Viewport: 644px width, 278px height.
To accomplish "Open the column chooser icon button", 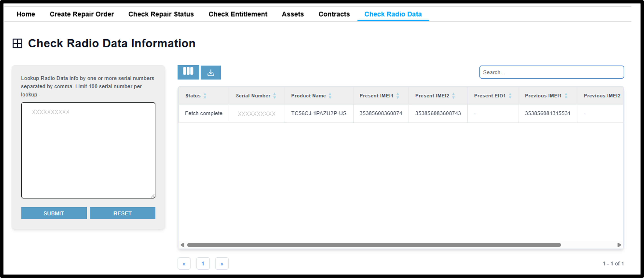I will pyautogui.click(x=188, y=72).
